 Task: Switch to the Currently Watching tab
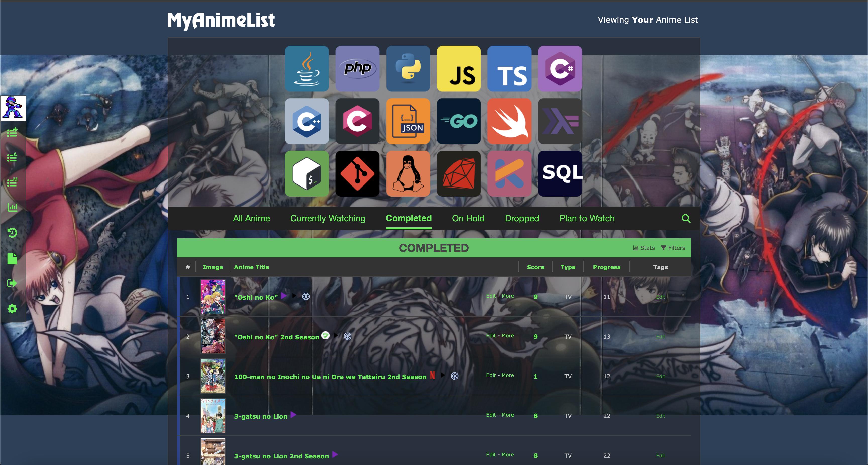click(x=328, y=218)
